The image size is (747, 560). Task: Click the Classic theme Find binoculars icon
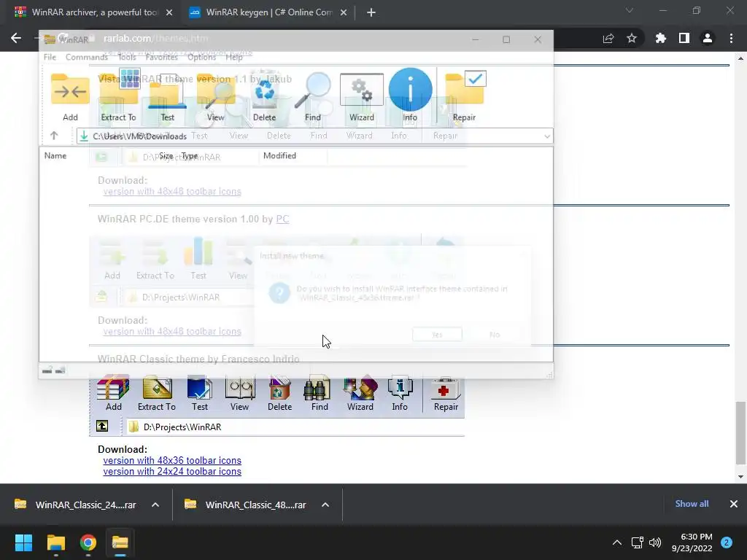click(x=320, y=394)
